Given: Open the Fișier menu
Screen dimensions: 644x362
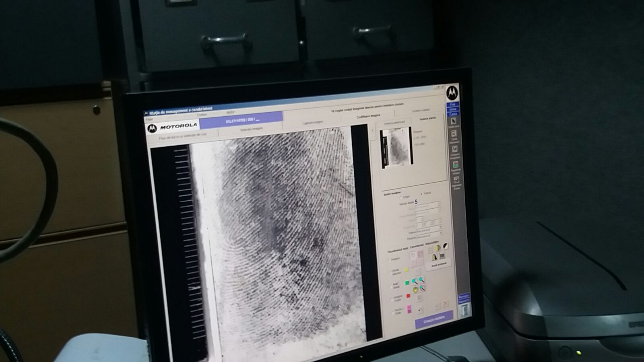Looking at the screenshot, I should [x=149, y=119].
